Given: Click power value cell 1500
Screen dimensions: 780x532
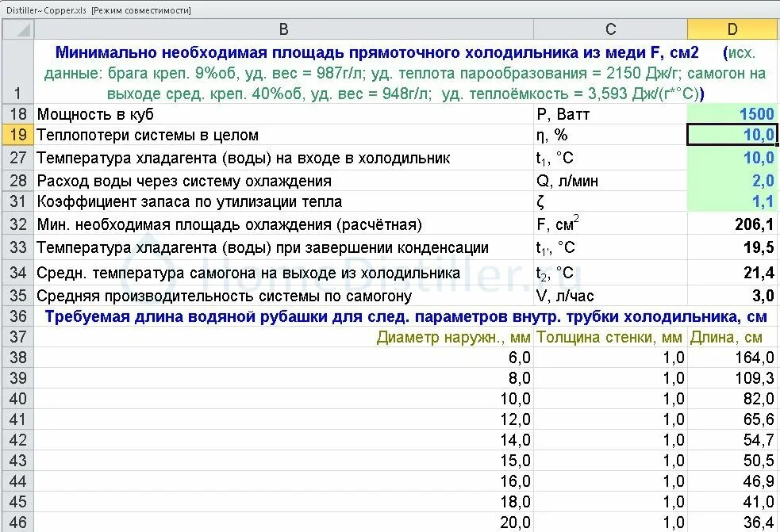Looking at the screenshot, I should tap(732, 114).
